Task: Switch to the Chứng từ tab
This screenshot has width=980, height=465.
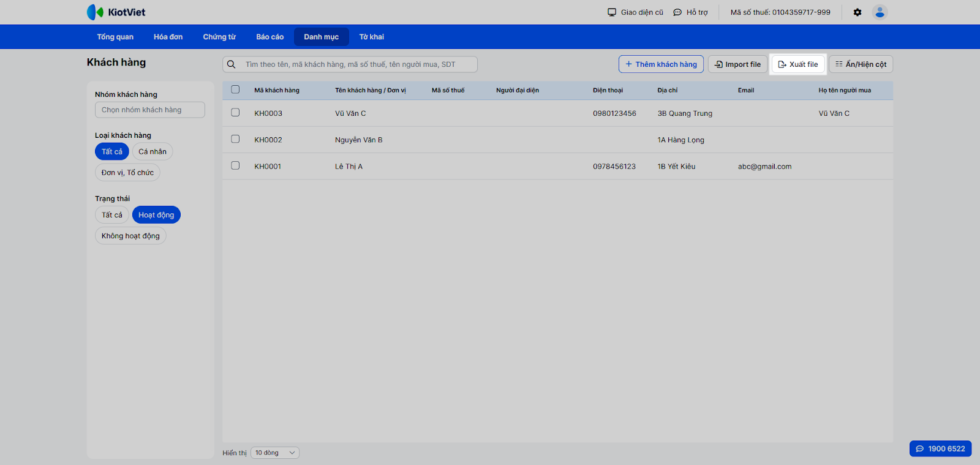Action: (x=219, y=37)
